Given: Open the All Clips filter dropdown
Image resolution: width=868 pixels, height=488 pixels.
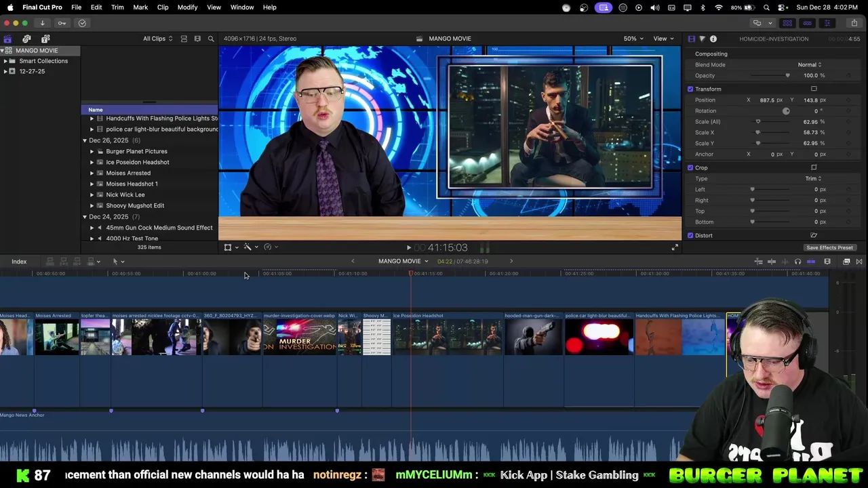Looking at the screenshot, I should (157, 39).
